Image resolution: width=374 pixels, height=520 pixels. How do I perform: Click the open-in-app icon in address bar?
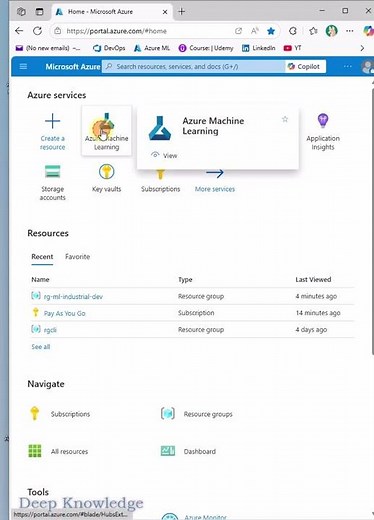[238, 31]
